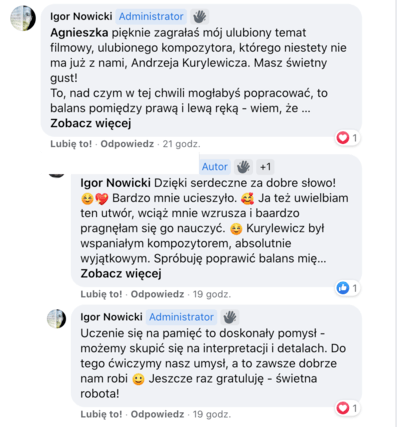This screenshot has height=427, width=397.
Task: Open Igor Nowicki's avatar on top comment
Action: click(x=23, y=18)
